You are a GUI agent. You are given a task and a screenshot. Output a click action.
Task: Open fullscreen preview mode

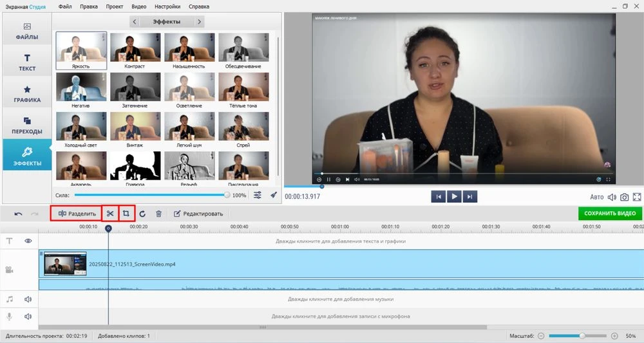click(x=637, y=197)
